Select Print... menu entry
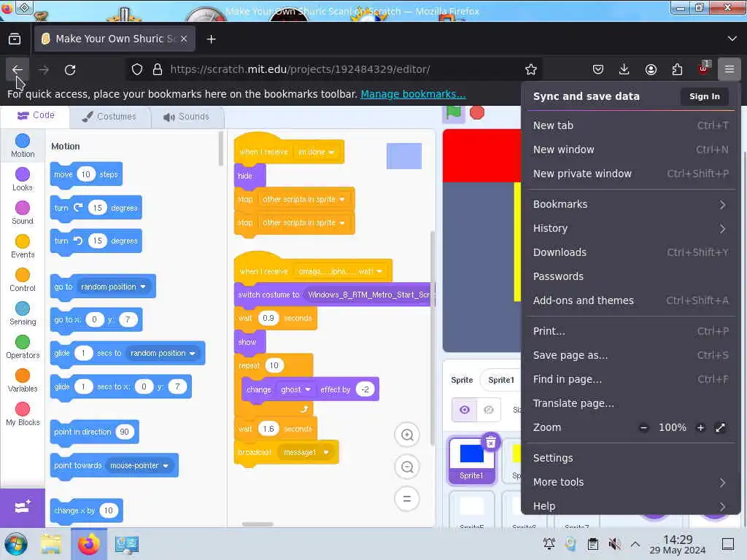The width and height of the screenshot is (747, 560). tap(631, 331)
